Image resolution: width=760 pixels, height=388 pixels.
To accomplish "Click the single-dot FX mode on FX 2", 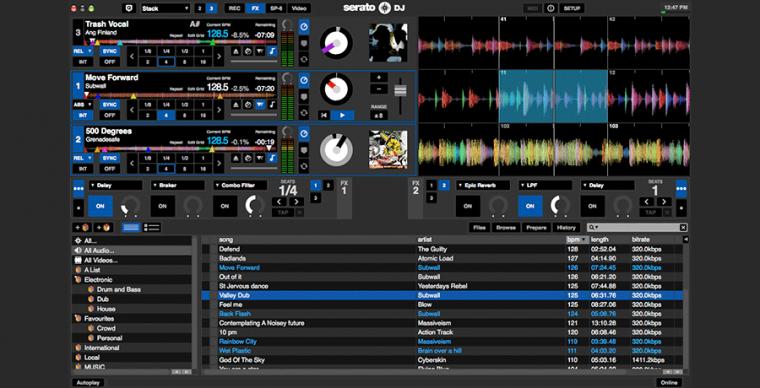I will tap(681, 208).
